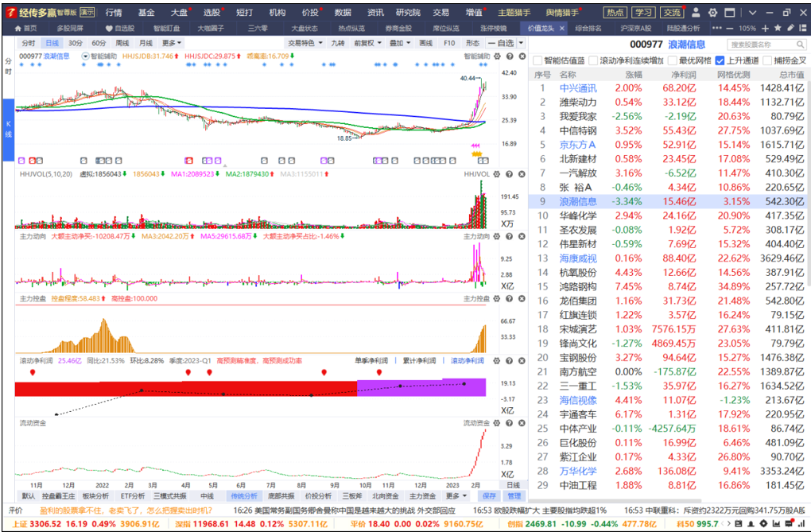The image size is (811, 532).
Task: Enable the 智能估值蓝 checkbox
Action: (x=537, y=60)
